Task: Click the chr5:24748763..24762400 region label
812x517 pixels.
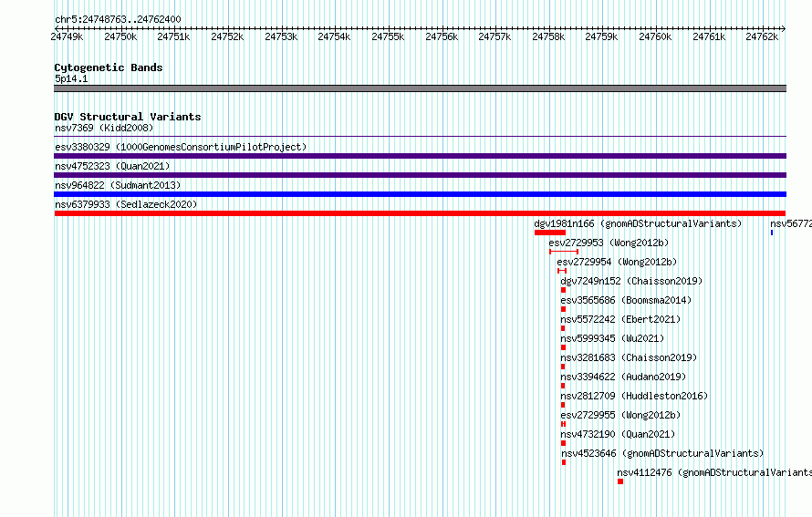Action: (x=118, y=19)
